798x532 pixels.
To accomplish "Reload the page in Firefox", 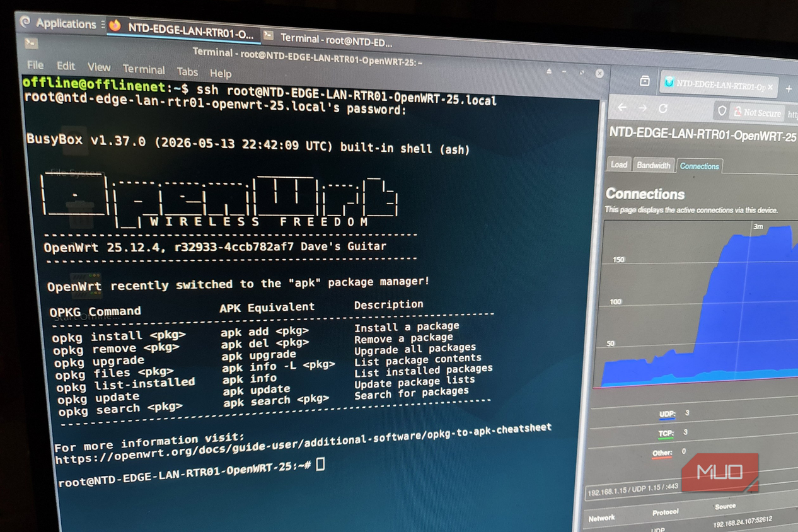I will pyautogui.click(x=663, y=108).
